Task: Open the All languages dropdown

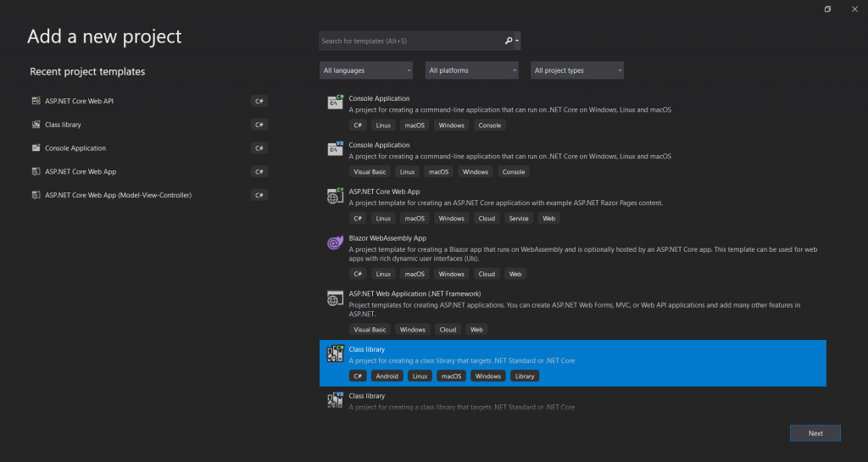Action: (366, 70)
